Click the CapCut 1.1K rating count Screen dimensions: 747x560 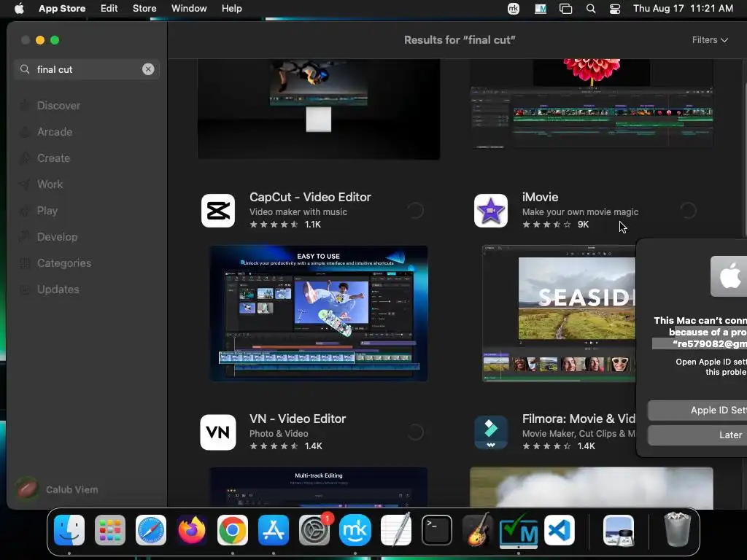313,225
